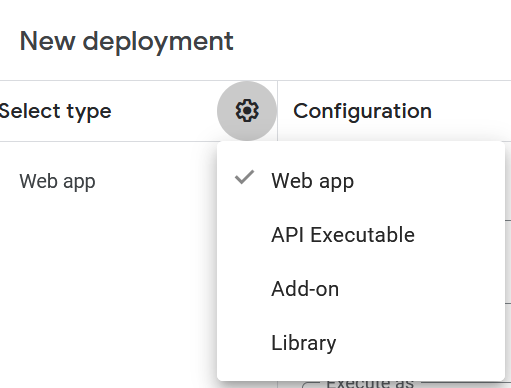Pick the checked Web app menu entry
This screenshot has width=511, height=388.
click(x=361, y=181)
